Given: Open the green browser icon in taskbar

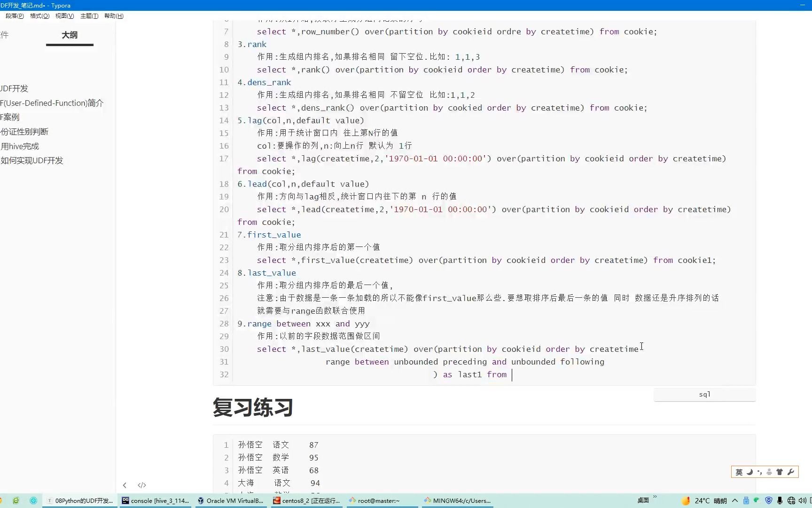Looking at the screenshot, I should click(16, 500).
